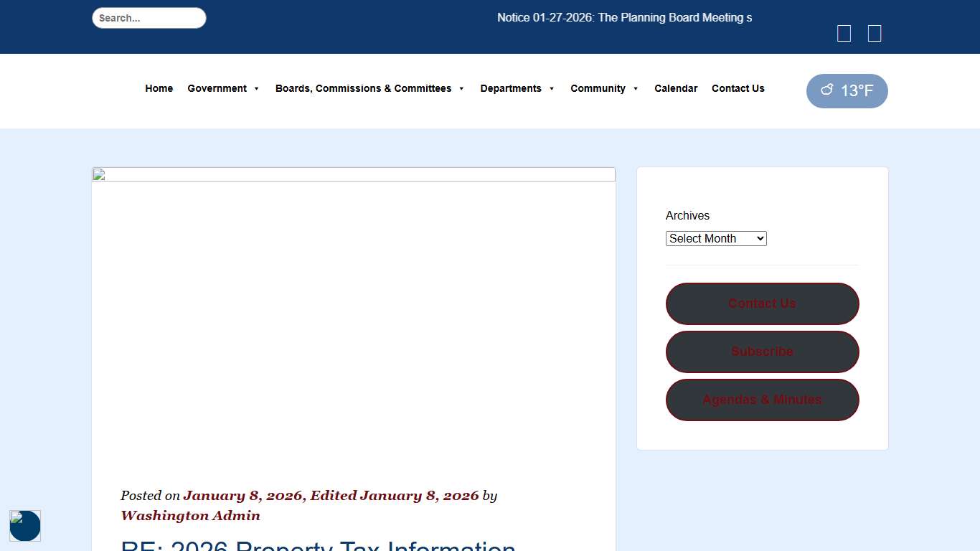Screen dimensions: 980x551
Task: Open the round blue widget at bottom-left
Action: pyautogui.click(x=25, y=526)
